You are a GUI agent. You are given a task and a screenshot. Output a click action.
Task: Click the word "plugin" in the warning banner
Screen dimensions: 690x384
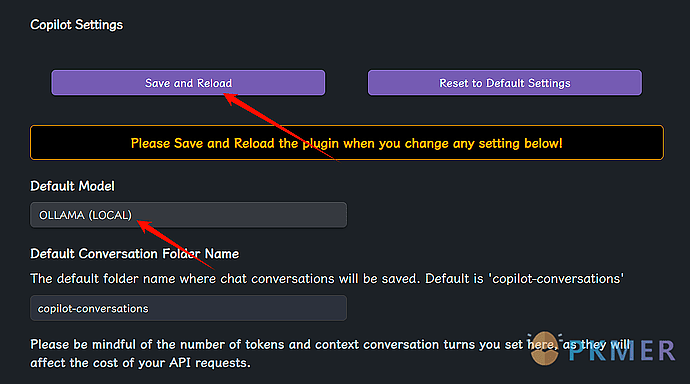pyautogui.click(x=320, y=143)
